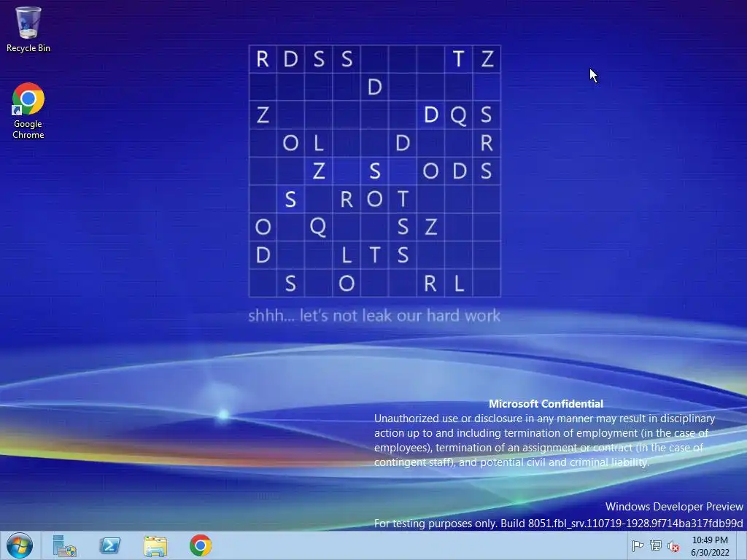This screenshot has height=560, width=747.
Task: Launch Server Manager from the taskbar
Action: click(x=64, y=545)
